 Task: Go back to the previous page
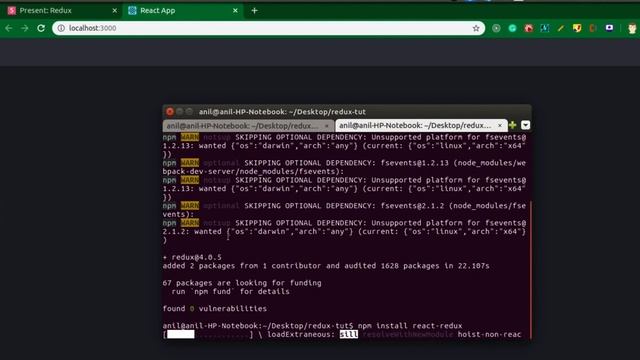point(9,28)
